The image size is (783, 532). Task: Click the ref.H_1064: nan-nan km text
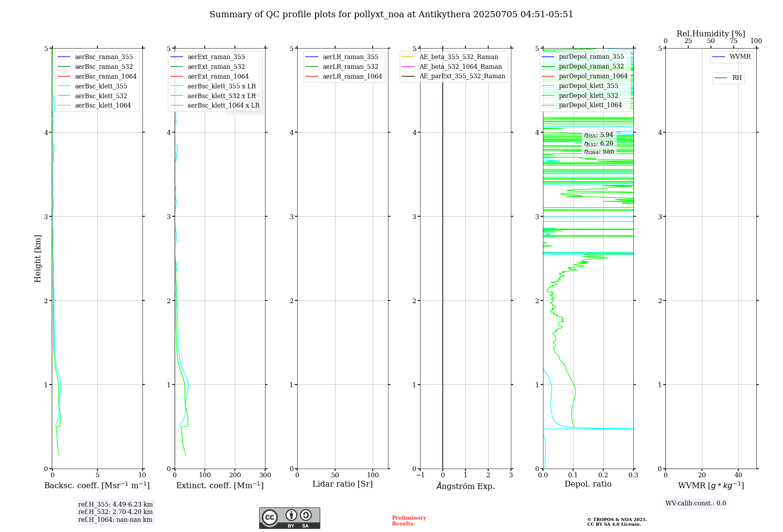tap(115, 520)
